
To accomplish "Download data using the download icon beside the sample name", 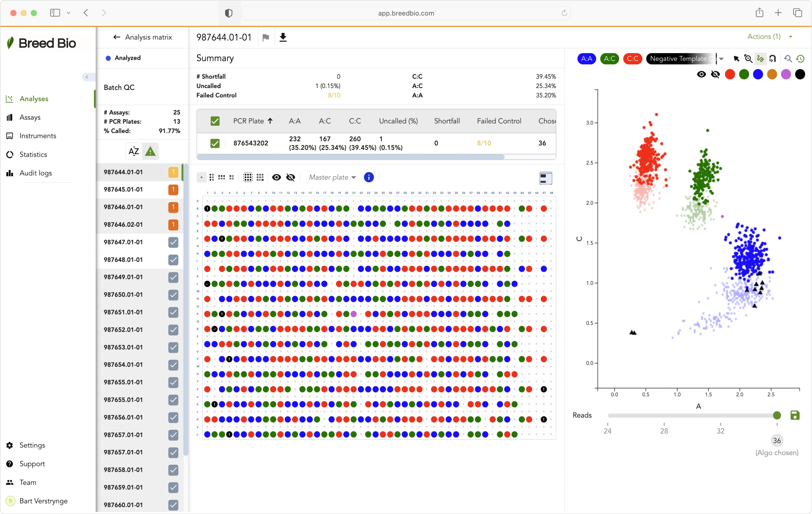I will (x=283, y=37).
